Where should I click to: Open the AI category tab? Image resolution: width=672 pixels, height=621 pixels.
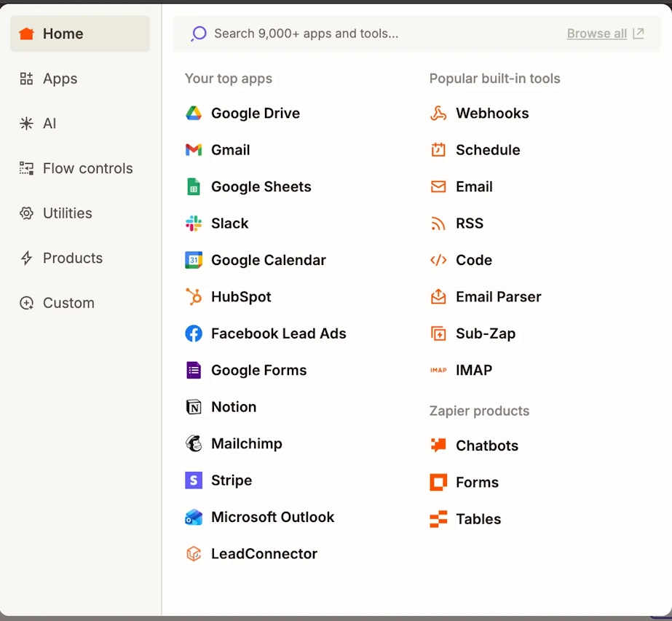pyautogui.click(x=80, y=124)
